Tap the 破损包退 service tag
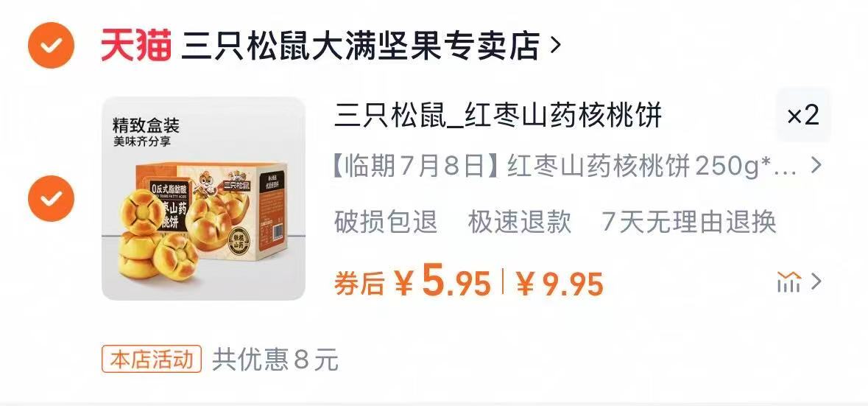This screenshot has width=868, height=406. 386,222
